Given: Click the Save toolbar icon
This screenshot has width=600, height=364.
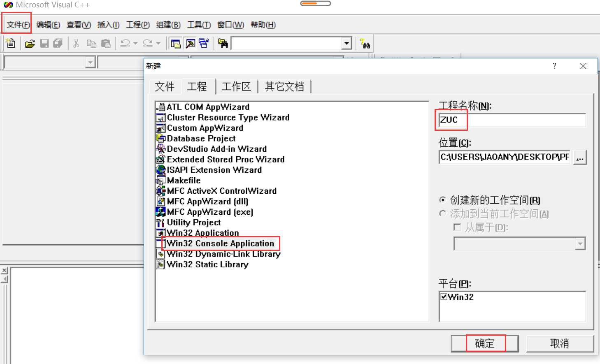Looking at the screenshot, I should coord(44,43).
